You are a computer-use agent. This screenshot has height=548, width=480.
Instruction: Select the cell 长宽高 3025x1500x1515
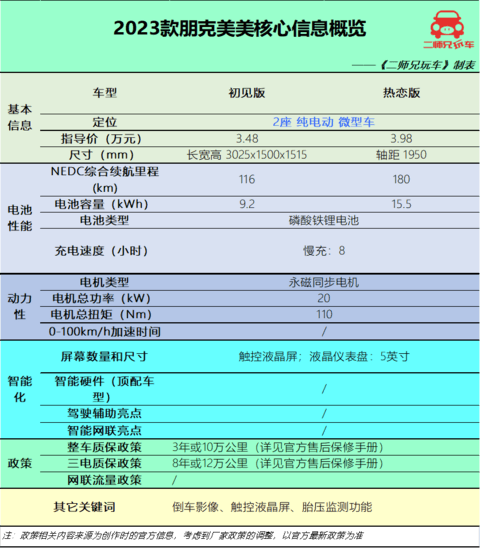[x=247, y=155]
